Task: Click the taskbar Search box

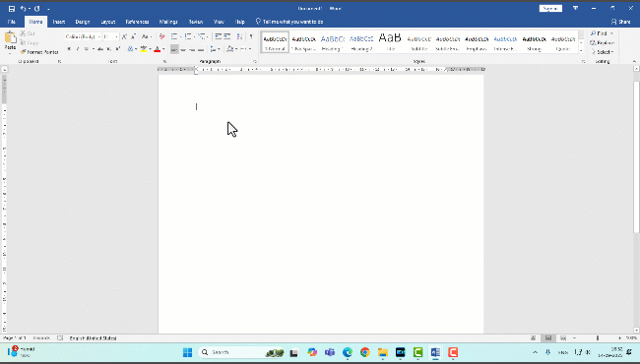Action: click(x=241, y=352)
